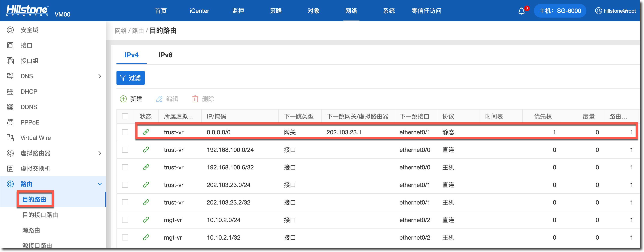The width and height of the screenshot is (644, 252).
Task: Sort by the 优先权 column header
Action: [x=543, y=116]
